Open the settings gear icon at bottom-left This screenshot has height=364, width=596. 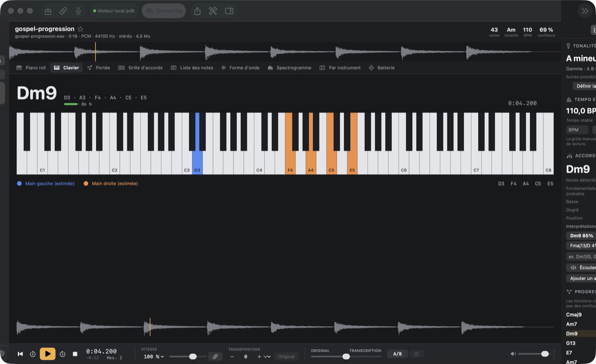coord(2,354)
